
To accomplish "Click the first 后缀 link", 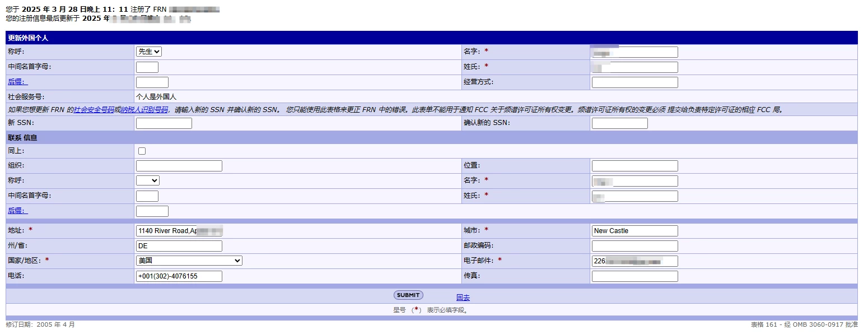I will pyautogui.click(x=17, y=81).
